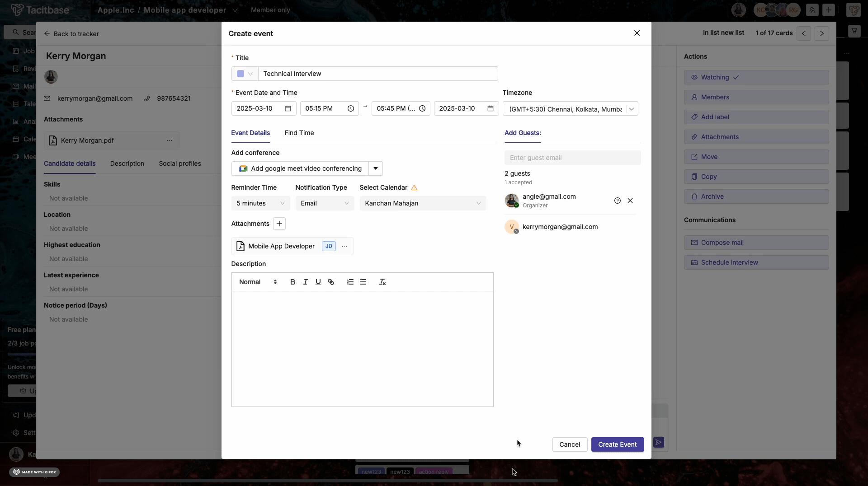This screenshot has width=868, height=486.
Task: Open Member only visibility setting
Action: (270, 10)
